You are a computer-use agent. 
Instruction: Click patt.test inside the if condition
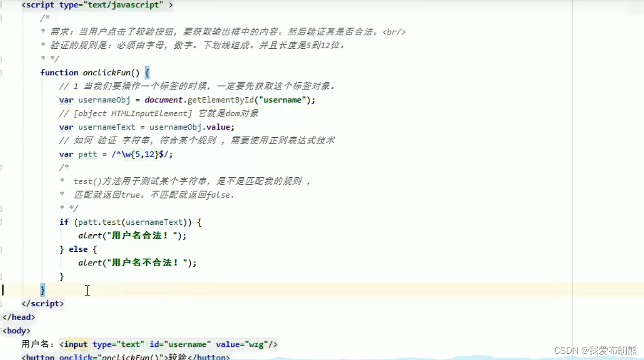99,222
